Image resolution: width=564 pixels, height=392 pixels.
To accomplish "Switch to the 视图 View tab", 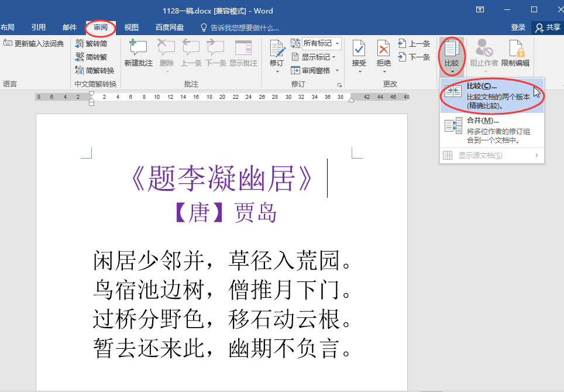I will (x=131, y=27).
